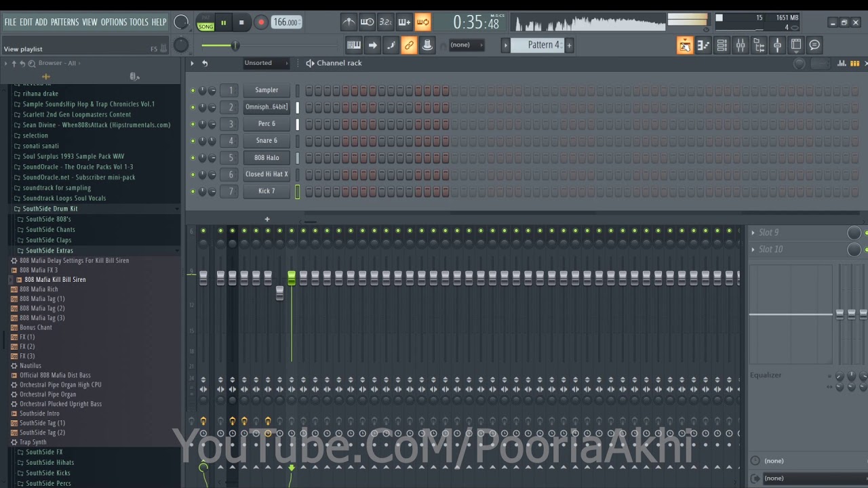868x488 pixels.
Task: Open the VIEW menu
Action: (x=90, y=22)
